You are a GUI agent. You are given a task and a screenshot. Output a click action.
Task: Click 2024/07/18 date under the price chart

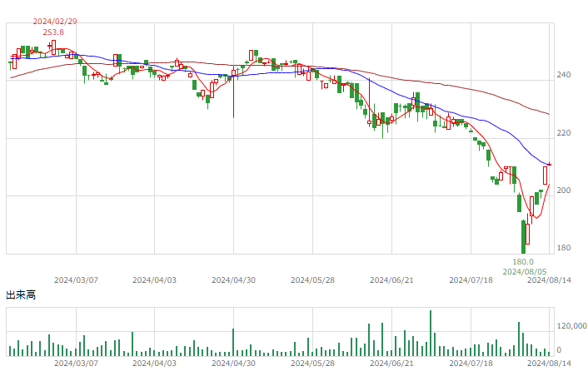click(x=471, y=280)
